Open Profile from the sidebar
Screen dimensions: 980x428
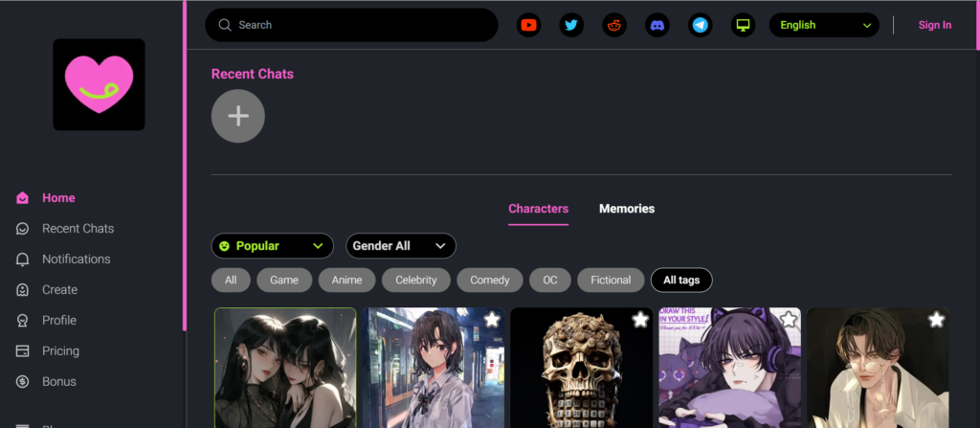59,321
